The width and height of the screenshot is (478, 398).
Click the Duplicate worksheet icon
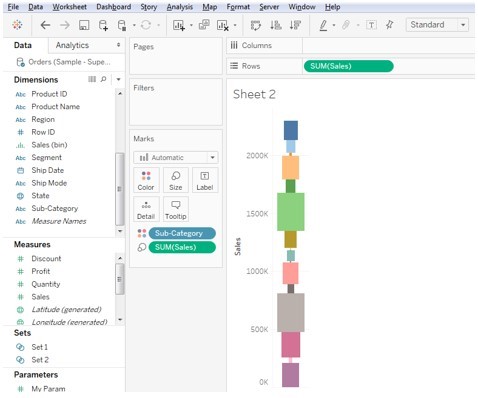pyautogui.click(x=204, y=25)
